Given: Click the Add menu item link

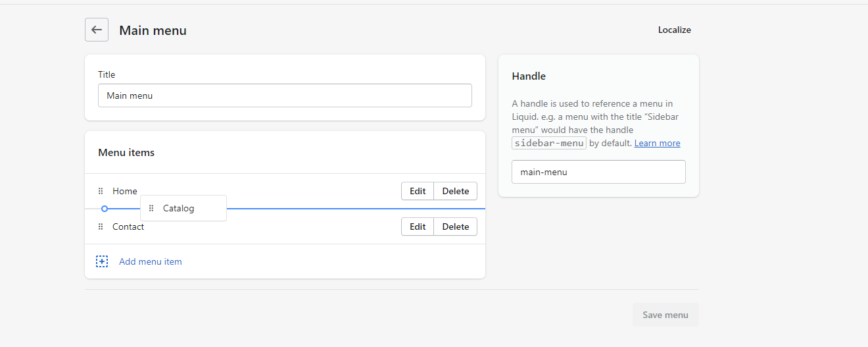Looking at the screenshot, I should click(x=150, y=261).
